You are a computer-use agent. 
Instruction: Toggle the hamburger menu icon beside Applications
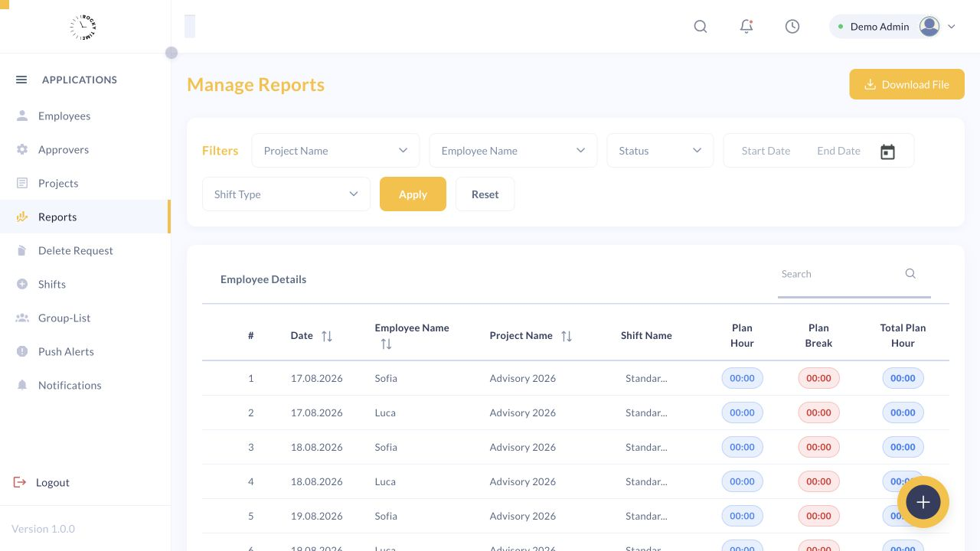coord(21,80)
